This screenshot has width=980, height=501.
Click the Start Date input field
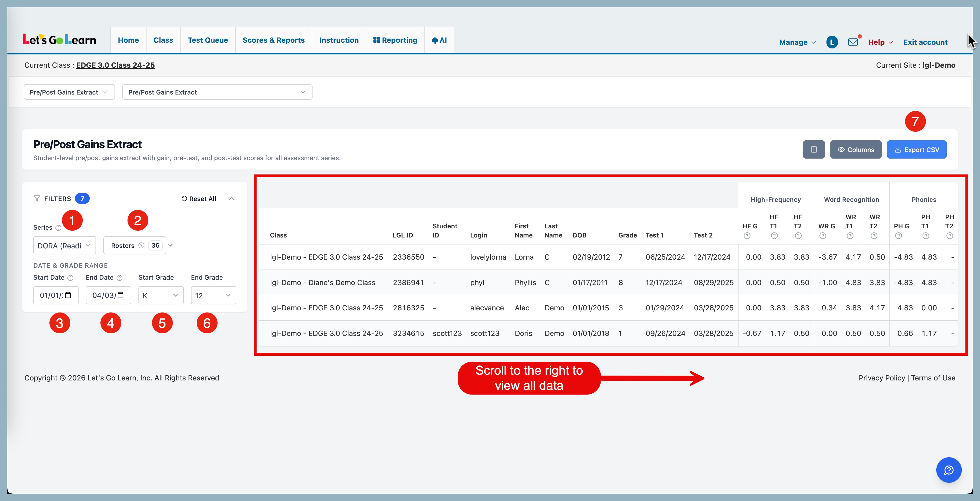[x=52, y=296]
